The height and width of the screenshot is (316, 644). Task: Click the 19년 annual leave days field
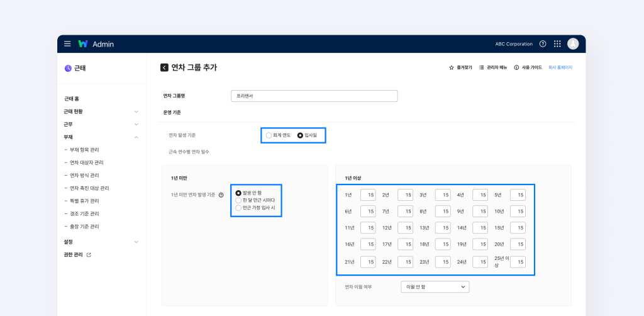[x=480, y=244]
